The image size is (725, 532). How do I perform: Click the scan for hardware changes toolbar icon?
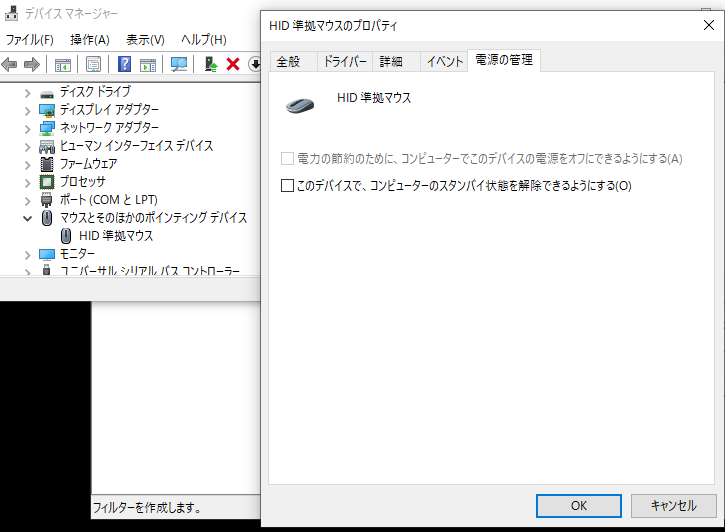tap(179, 64)
